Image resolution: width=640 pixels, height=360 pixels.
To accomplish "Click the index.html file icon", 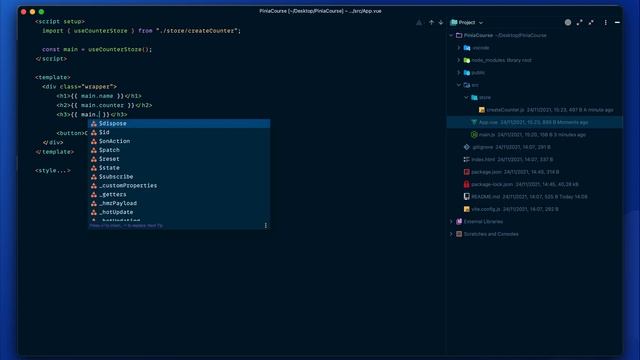I will click(467, 159).
